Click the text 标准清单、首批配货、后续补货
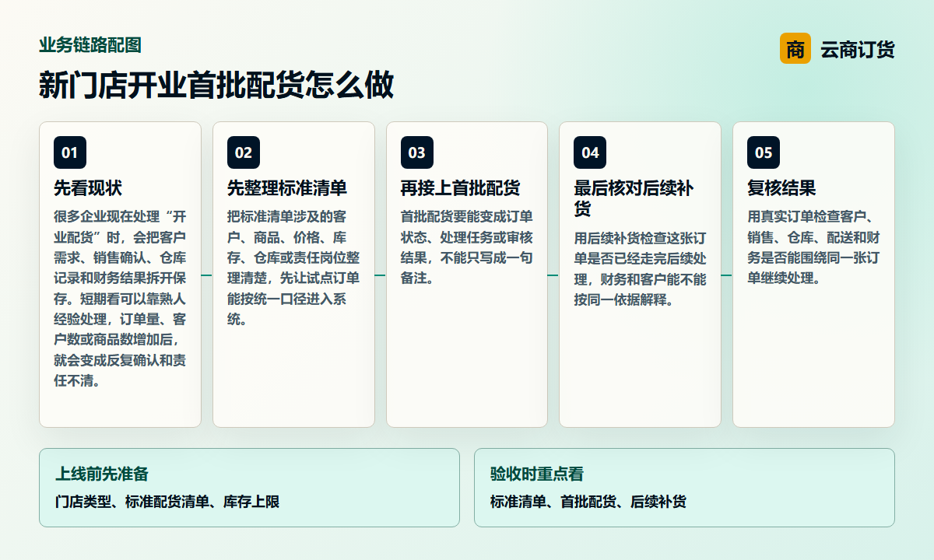The height and width of the screenshot is (560, 934). tap(588, 502)
